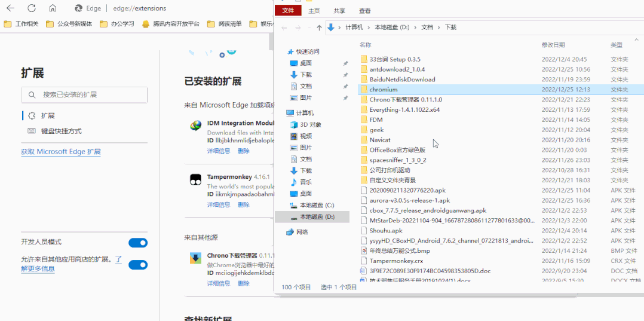644x321 pixels.
Task: Click Explorer back navigation arrow
Action: (284, 27)
